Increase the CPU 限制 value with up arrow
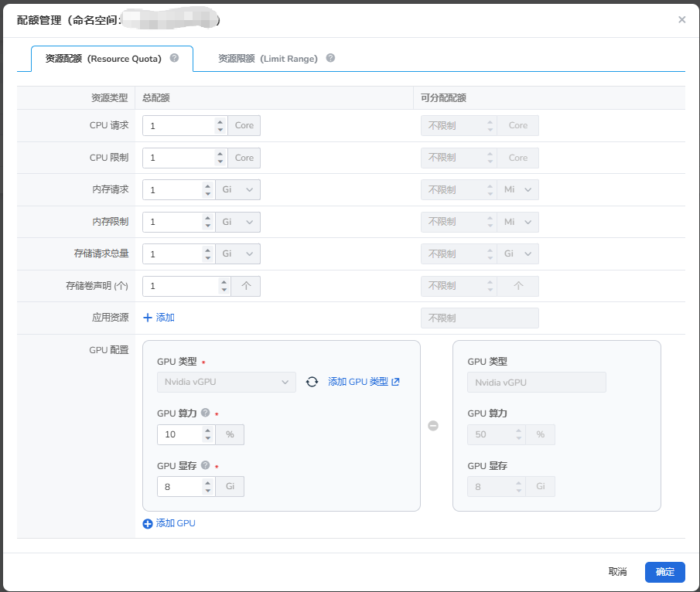This screenshot has width=700, height=592. [x=220, y=154]
